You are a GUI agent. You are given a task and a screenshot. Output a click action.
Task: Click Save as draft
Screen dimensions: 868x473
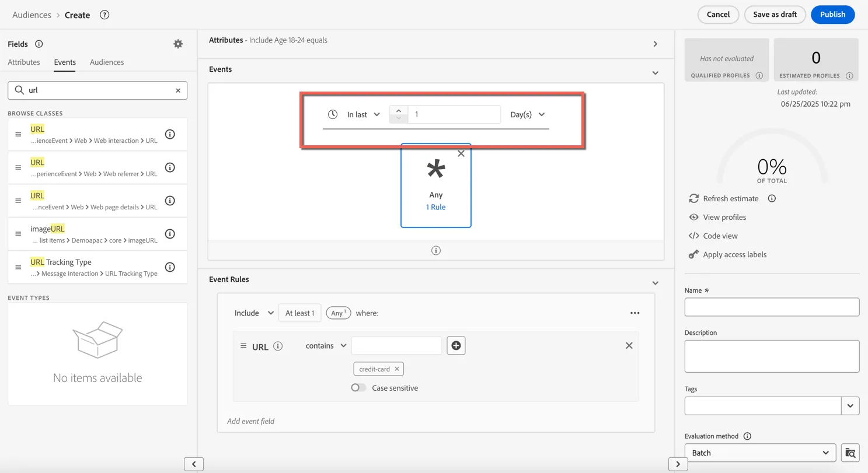coord(775,15)
